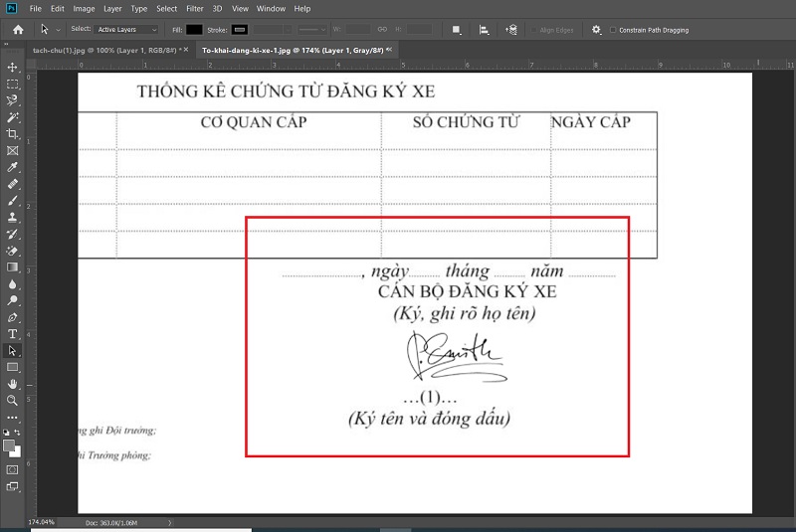Open the Type menu
The height and width of the screenshot is (532, 796).
pos(138,9)
